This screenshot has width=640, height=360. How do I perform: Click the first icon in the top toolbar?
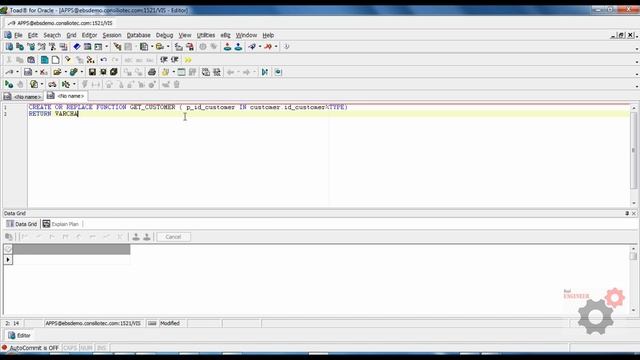coord(9,47)
